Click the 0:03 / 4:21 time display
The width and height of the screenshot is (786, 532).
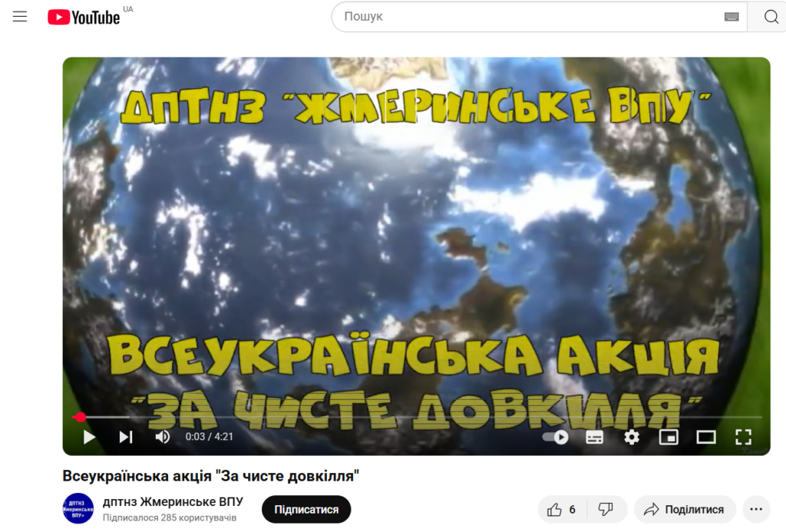(x=210, y=437)
